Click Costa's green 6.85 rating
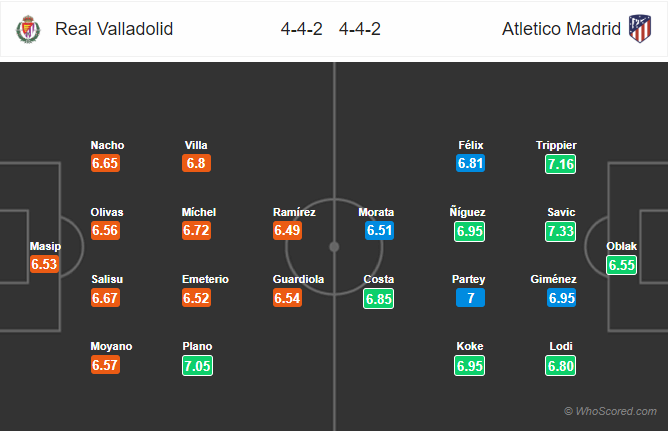This screenshot has width=668, height=431. (378, 299)
